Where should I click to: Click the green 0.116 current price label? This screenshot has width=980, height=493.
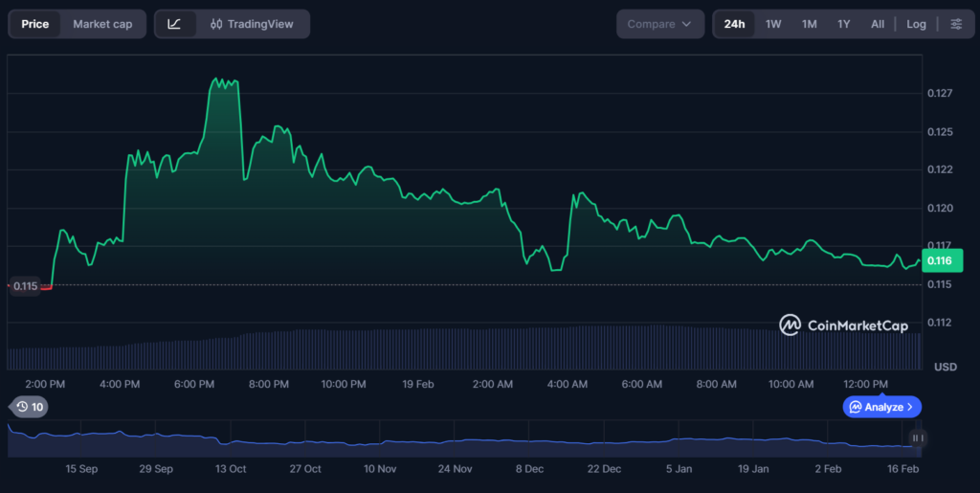coord(941,260)
